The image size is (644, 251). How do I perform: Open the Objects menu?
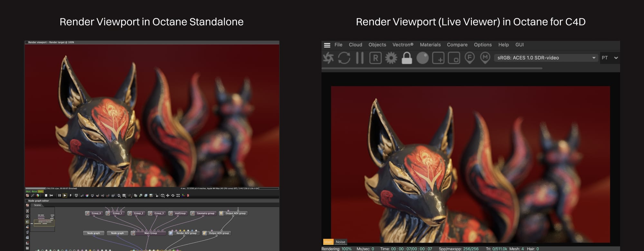click(377, 45)
